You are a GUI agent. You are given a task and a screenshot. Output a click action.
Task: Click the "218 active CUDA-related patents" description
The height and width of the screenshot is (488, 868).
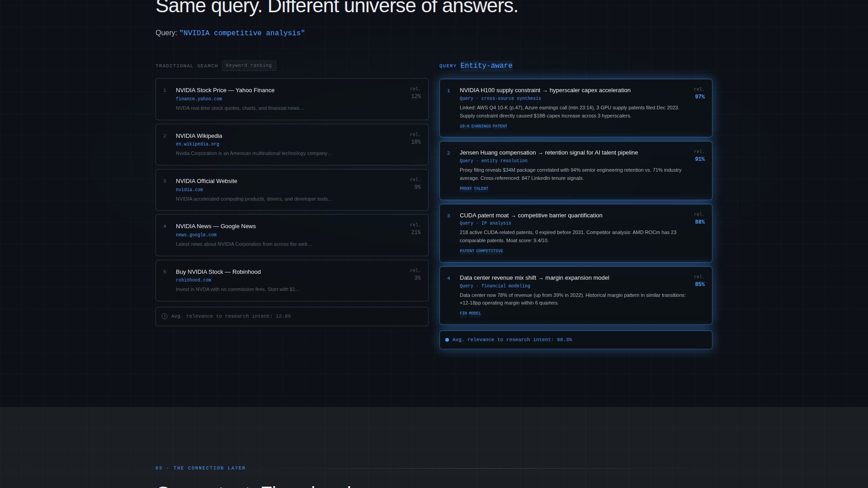pos(568,237)
